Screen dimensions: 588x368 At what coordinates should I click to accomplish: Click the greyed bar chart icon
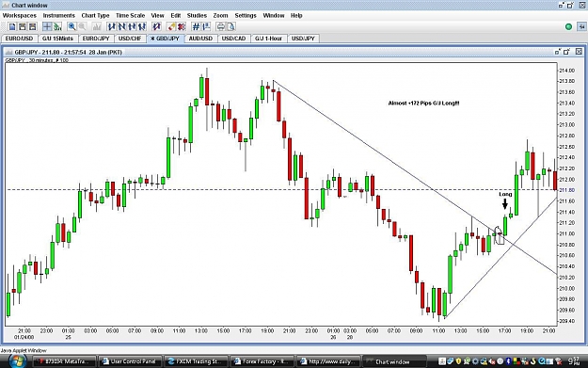(x=97, y=26)
